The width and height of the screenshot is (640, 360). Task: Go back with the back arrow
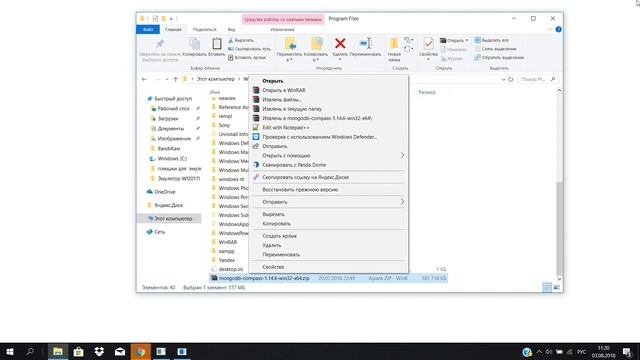[144, 79]
